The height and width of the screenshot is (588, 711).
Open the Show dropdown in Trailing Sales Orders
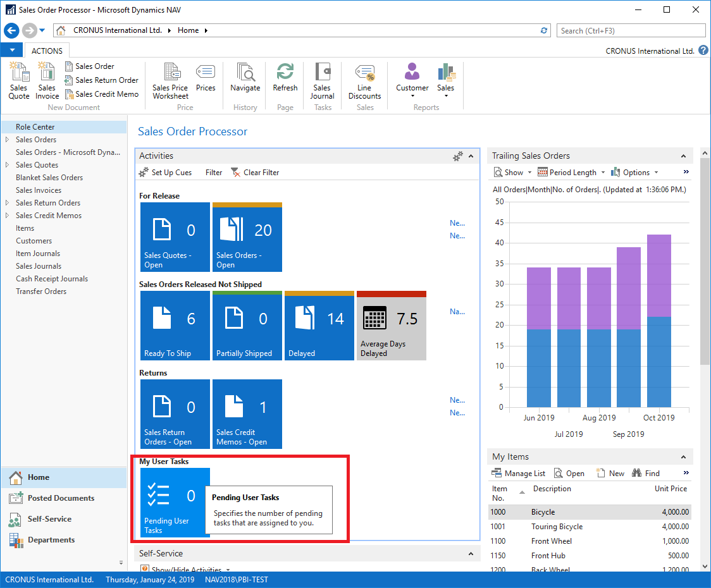tap(512, 173)
